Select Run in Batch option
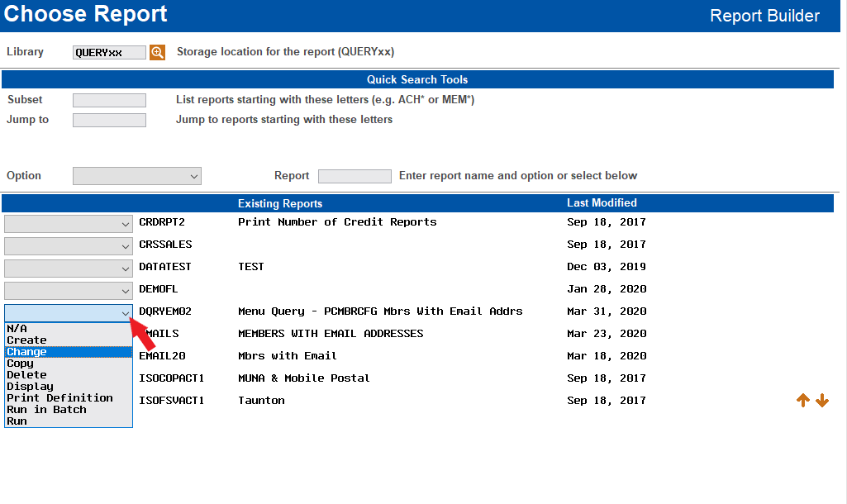847x504 pixels. tap(69, 410)
